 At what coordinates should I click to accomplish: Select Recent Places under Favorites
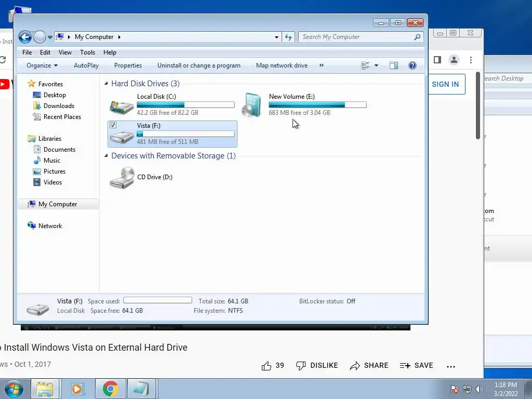tap(62, 117)
